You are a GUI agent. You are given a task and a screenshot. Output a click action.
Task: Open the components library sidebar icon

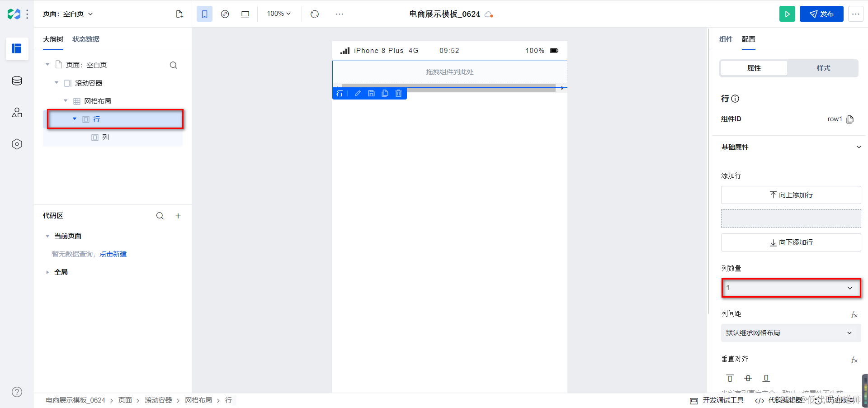point(17,113)
